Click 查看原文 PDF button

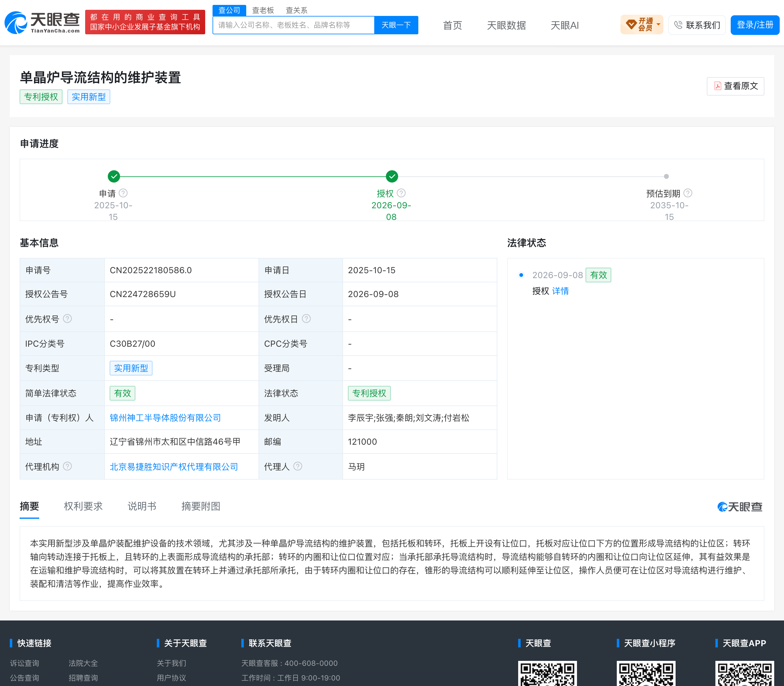click(735, 86)
